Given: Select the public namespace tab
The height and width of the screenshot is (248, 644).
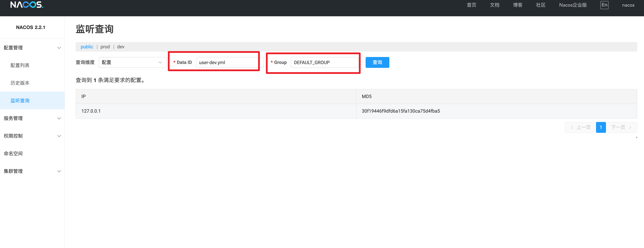Looking at the screenshot, I should point(87,47).
